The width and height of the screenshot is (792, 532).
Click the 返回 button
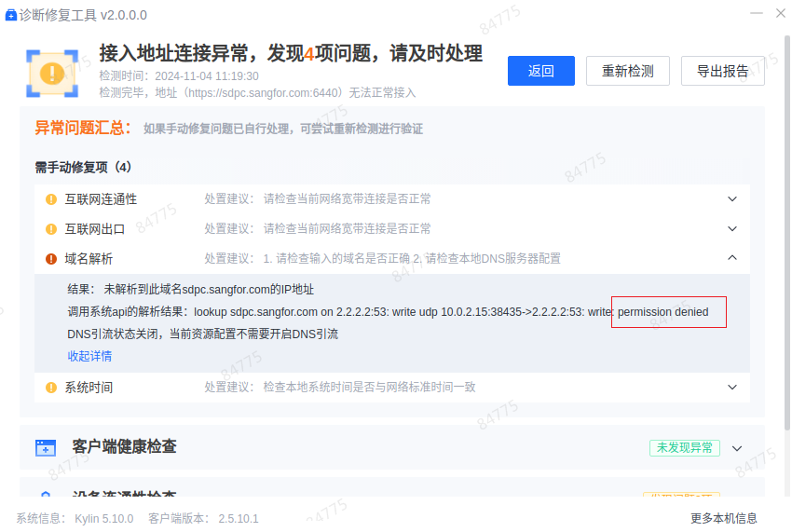(x=540, y=71)
